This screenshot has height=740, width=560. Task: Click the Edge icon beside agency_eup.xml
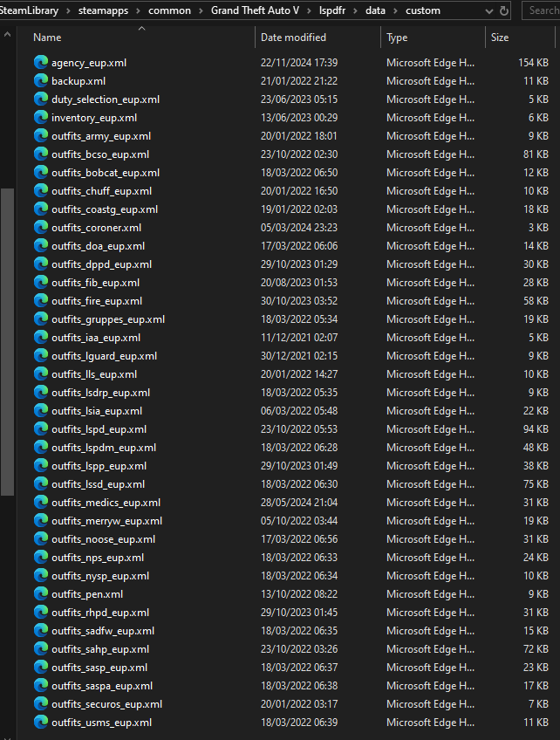point(40,63)
